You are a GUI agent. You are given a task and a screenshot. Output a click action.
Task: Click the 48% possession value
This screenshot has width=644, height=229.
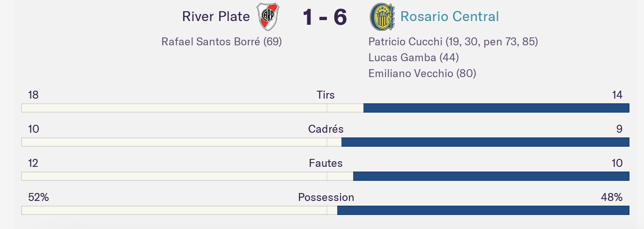[612, 197]
